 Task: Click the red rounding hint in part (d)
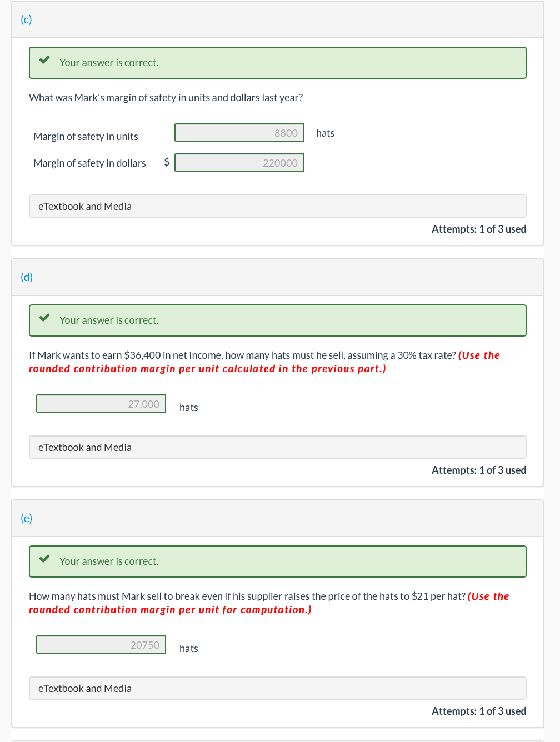pos(207,369)
